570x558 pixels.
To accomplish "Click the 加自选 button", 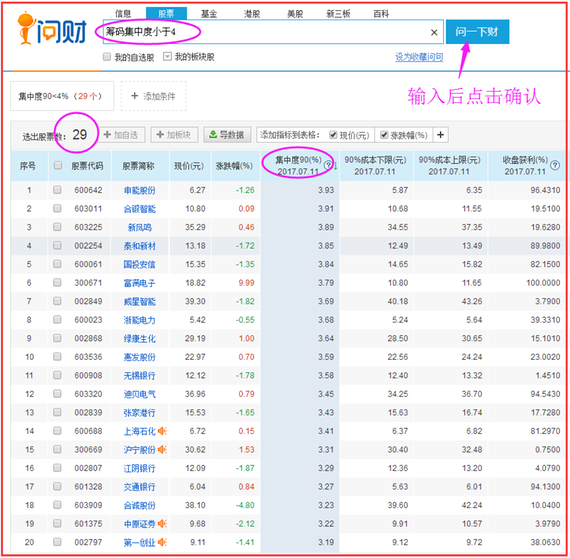I will (x=121, y=135).
